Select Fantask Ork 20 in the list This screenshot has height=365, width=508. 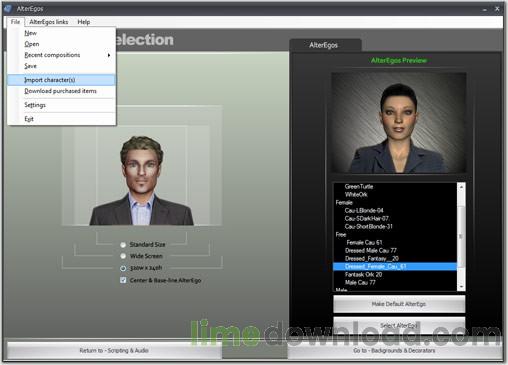363,274
